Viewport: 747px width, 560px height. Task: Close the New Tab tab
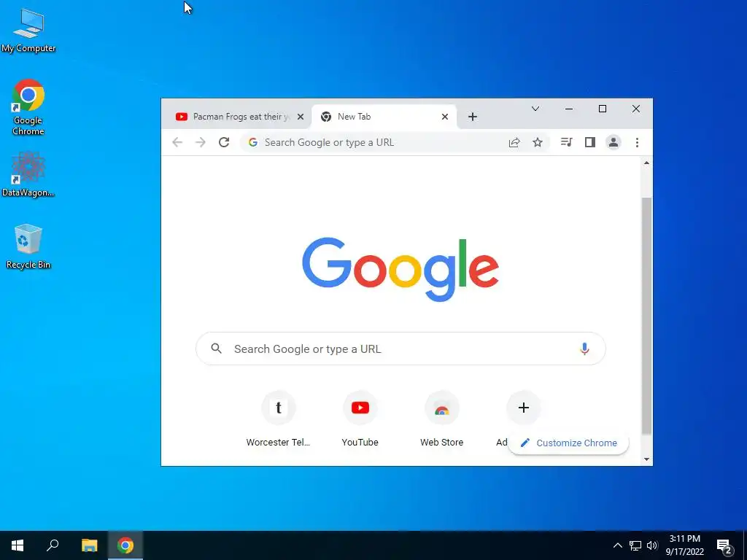tap(444, 117)
